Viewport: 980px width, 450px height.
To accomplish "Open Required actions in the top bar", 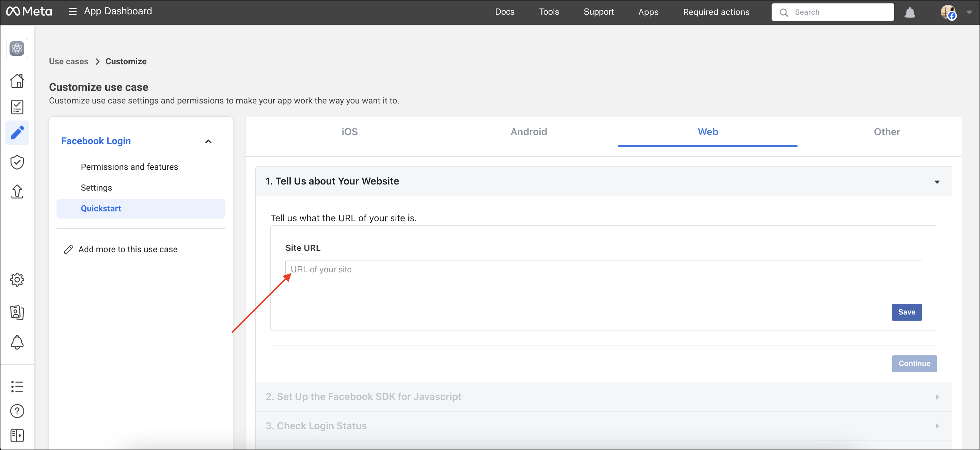I will coord(716,12).
